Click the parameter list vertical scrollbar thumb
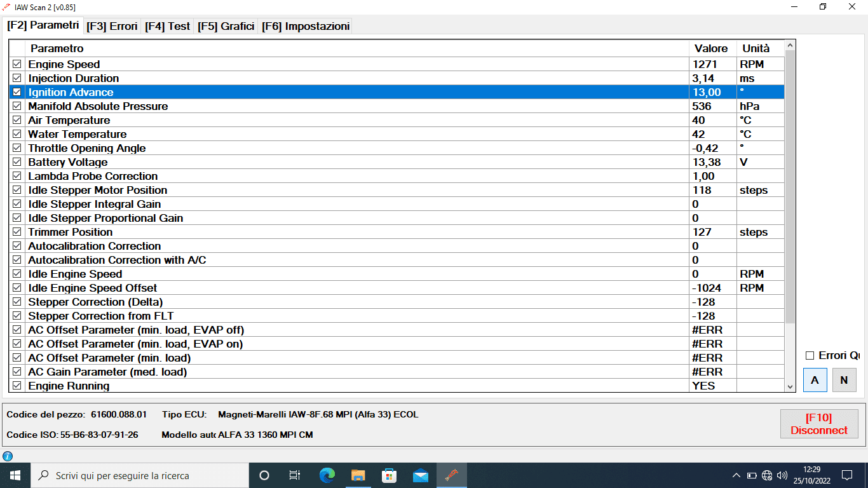The image size is (868, 488). pyautogui.click(x=790, y=187)
